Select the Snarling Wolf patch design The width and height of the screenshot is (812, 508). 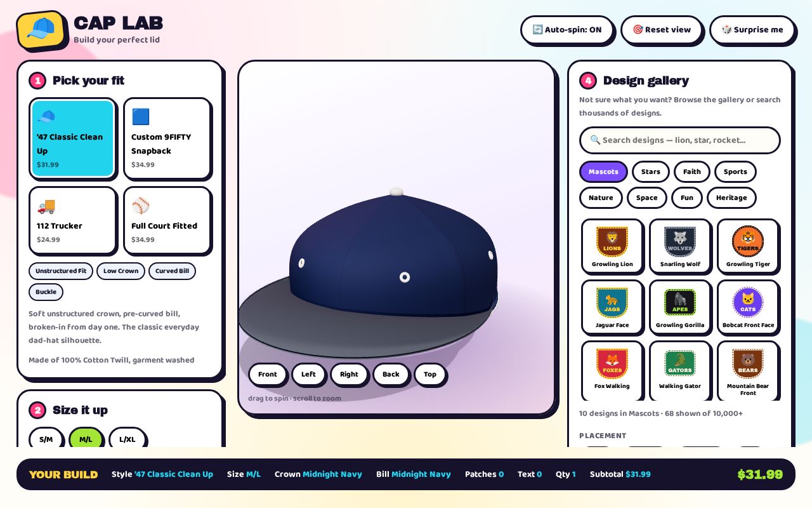(x=680, y=246)
